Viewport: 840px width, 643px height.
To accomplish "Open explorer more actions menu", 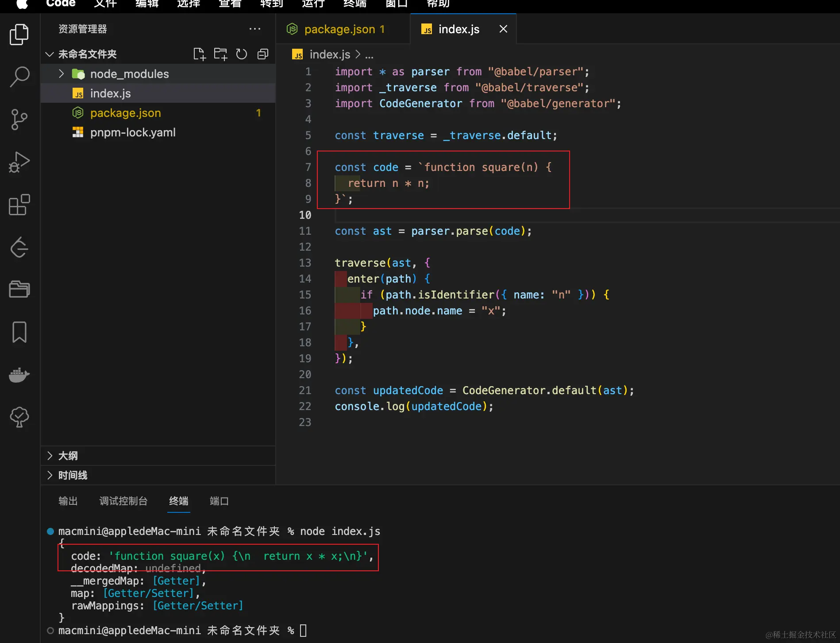I will (x=255, y=29).
